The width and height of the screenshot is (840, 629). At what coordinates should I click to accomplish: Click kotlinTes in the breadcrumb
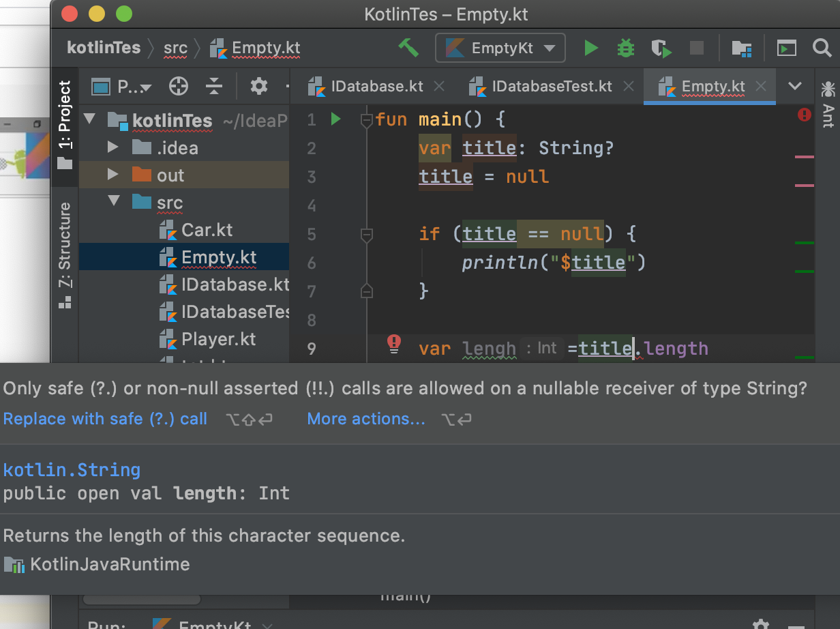coord(104,48)
